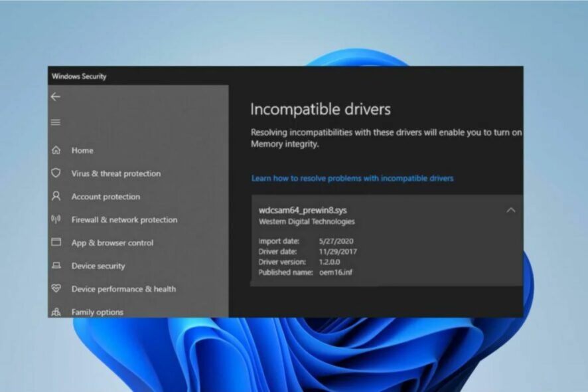
Task: Click import date value 5/27/2020
Action: point(336,241)
